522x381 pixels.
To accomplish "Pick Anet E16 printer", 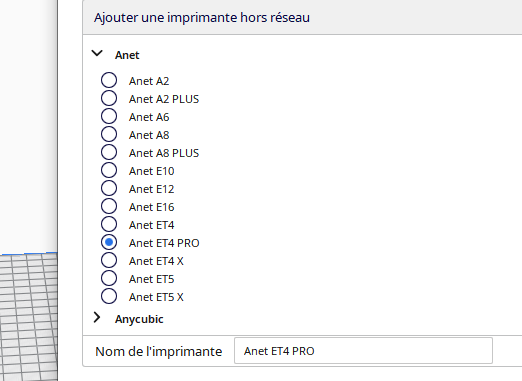I will pyautogui.click(x=109, y=206).
